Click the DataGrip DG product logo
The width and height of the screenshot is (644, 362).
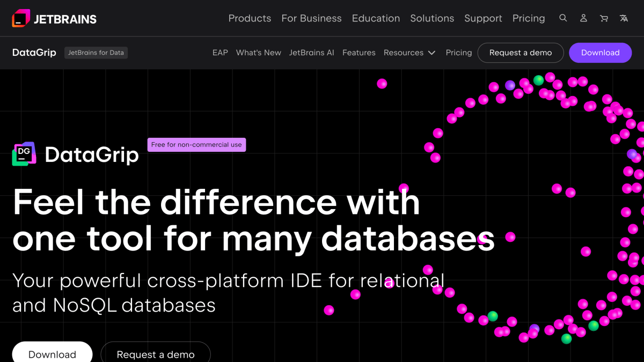click(24, 154)
